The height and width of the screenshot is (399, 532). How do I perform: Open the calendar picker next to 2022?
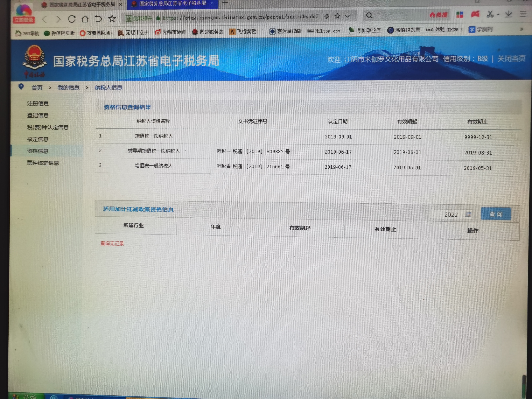tap(468, 214)
